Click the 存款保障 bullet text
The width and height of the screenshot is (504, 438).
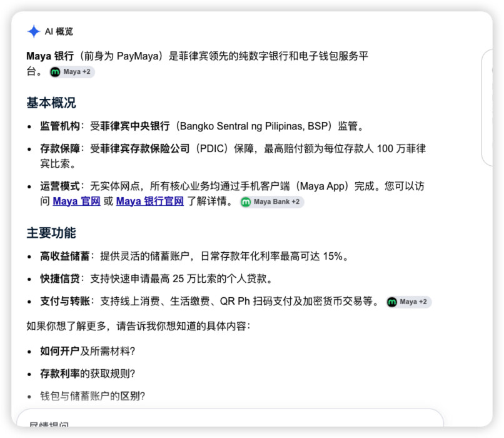pos(233,156)
